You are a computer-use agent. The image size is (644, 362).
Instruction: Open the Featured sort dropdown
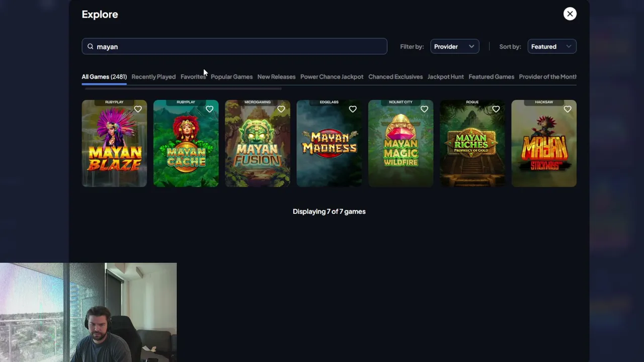coord(552,47)
